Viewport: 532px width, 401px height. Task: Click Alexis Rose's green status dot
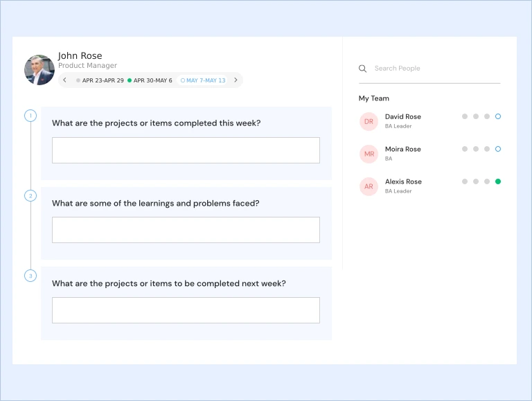pyautogui.click(x=498, y=181)
